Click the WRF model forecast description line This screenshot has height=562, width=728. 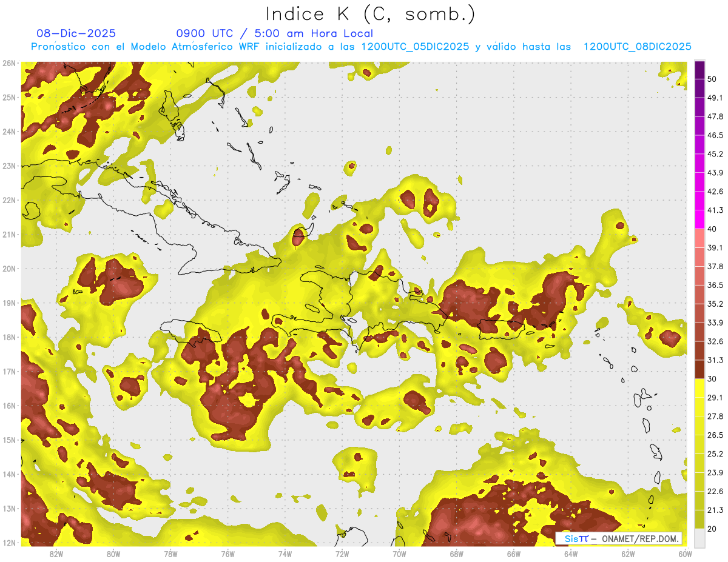(x=361, y=47)
